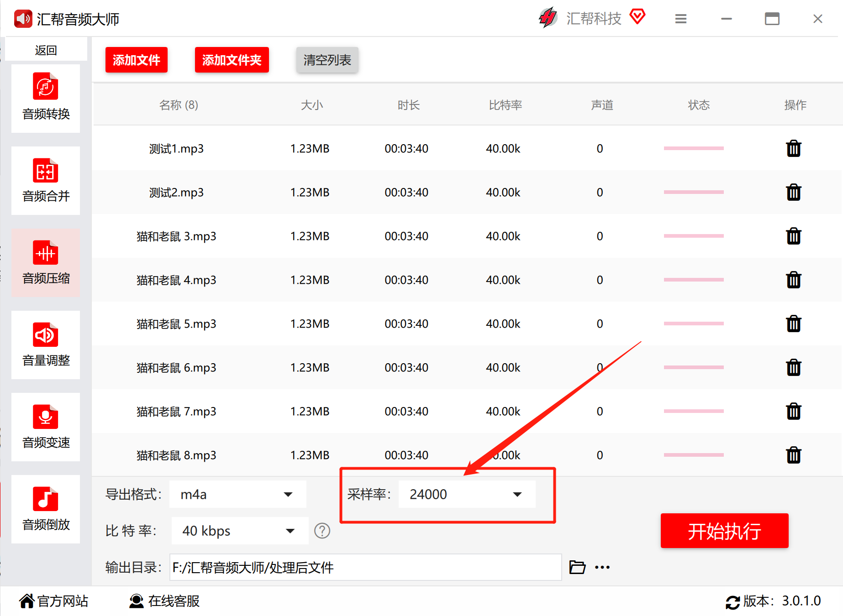Image resolution: width=843 pixels, height=616 pixels.
Task: Select file row 猫和老鼠 8.mp3
Action: pos(467,455)
